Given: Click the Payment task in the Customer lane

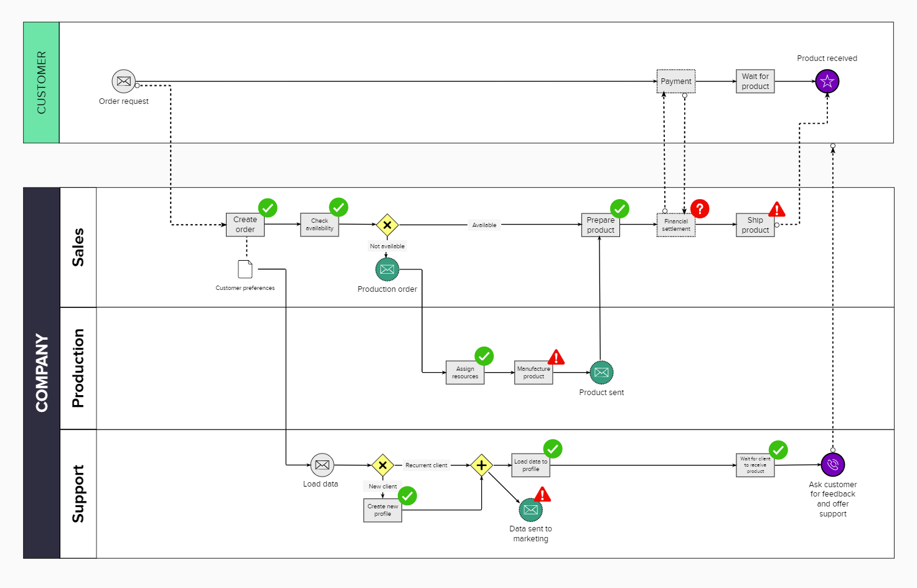Looking at the screenshot, I should click(675, 81).
